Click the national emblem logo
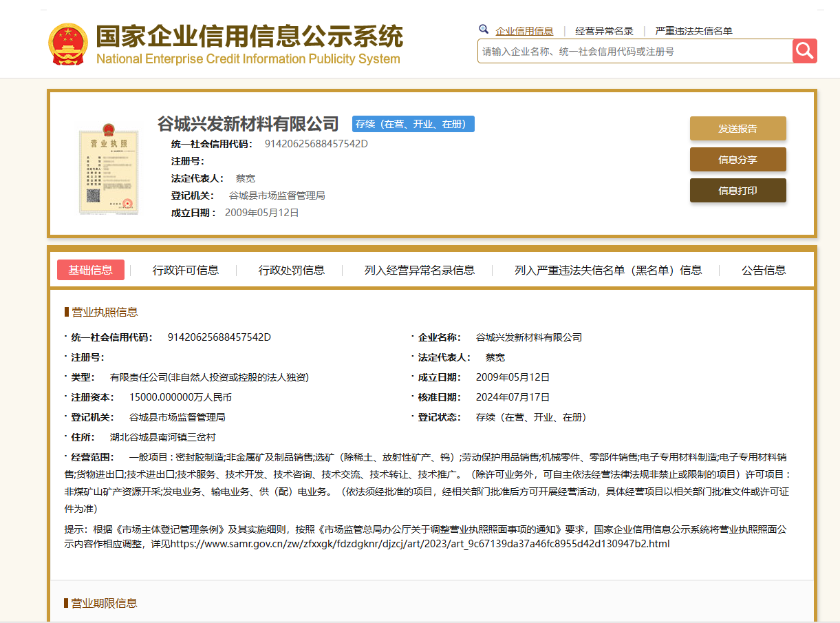Image resolution: width=840 pixels, height=623 pixels. pos(68,45)
